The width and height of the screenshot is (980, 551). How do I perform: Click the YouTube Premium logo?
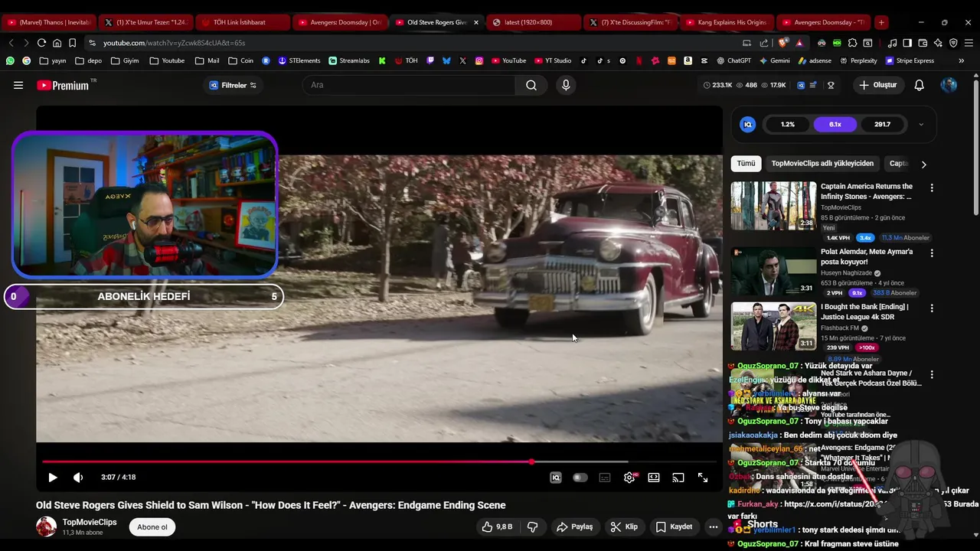[x=63, y=85]
